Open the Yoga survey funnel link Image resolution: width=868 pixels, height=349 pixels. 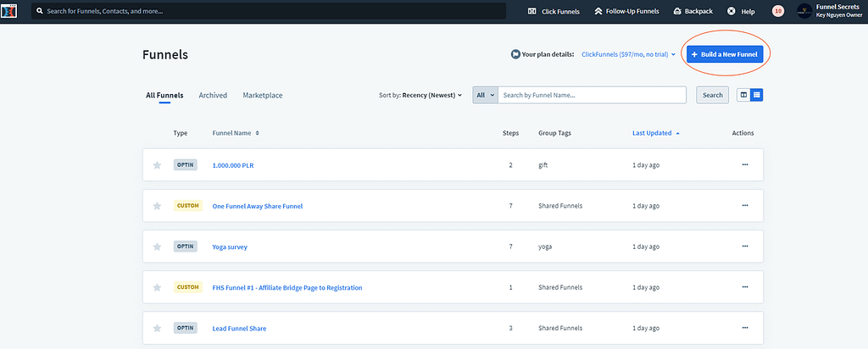pos(230,247)
